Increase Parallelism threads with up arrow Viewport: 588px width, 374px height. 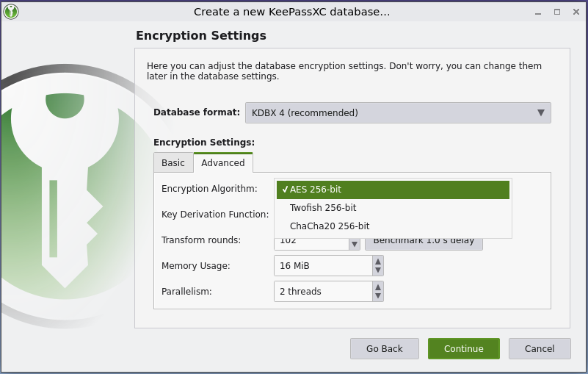[378, 287]
